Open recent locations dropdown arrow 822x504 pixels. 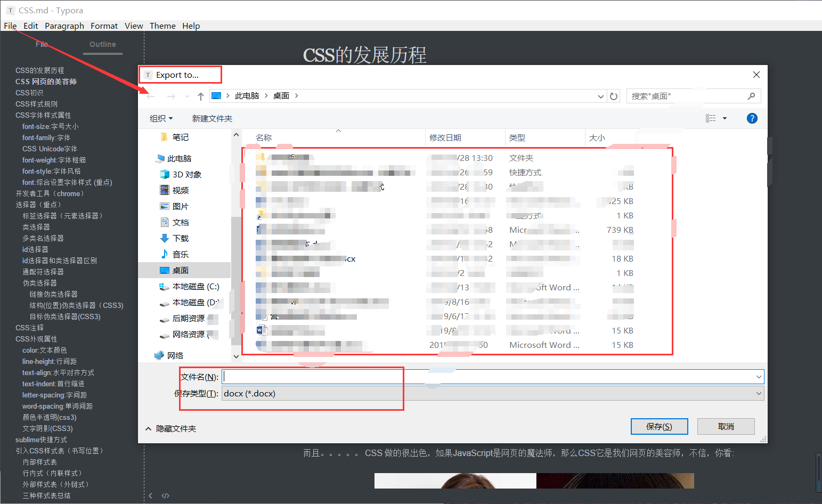(x=187, y=96)
